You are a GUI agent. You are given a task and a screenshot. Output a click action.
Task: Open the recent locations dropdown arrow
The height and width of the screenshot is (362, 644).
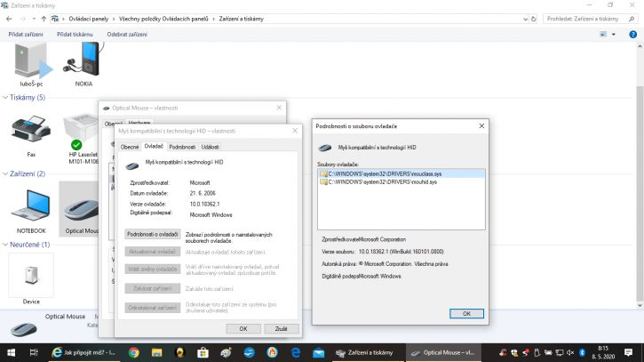[x=34, y=19]
